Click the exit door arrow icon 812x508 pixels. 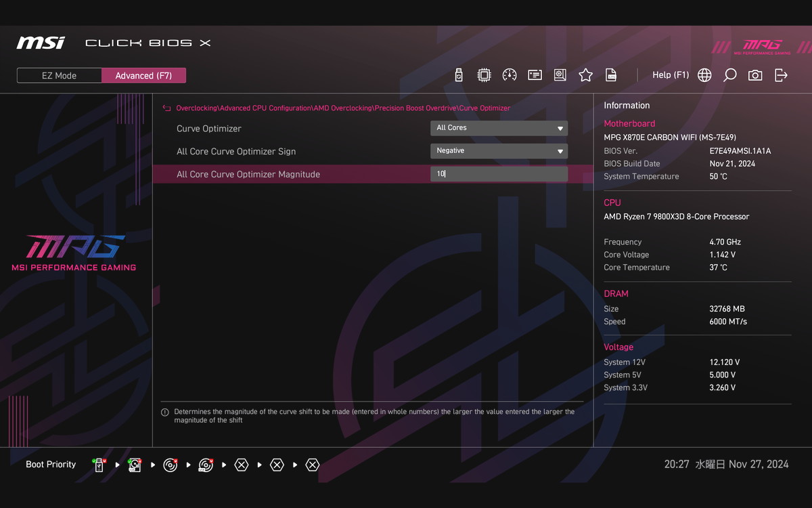coord(781,75)
